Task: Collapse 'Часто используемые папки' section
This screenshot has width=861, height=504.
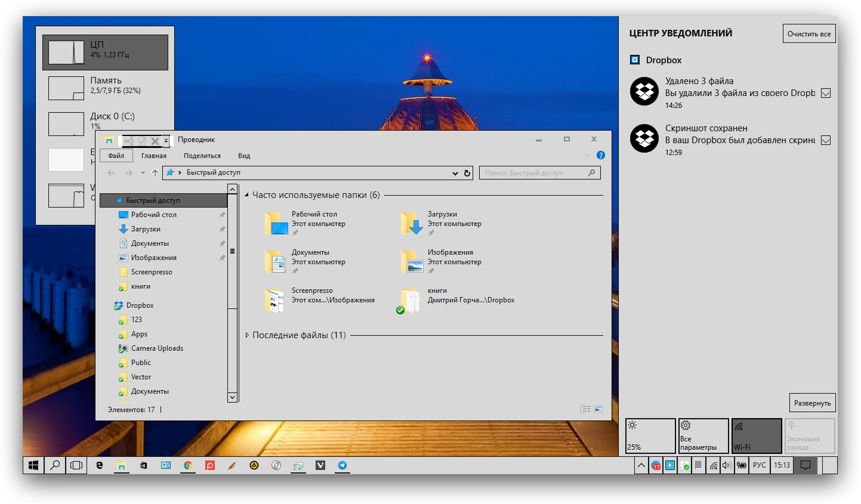Action: click(247, 195)
